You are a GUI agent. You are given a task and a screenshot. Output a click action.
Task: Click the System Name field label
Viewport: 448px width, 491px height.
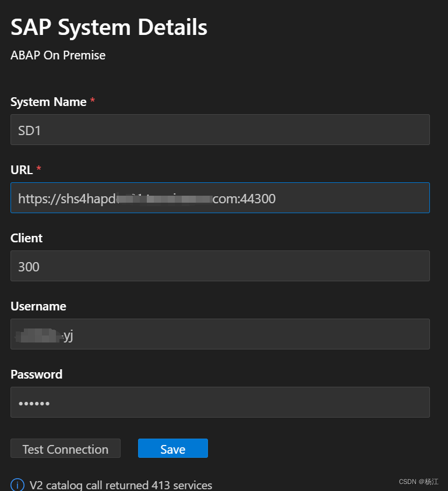click(49, 101)
